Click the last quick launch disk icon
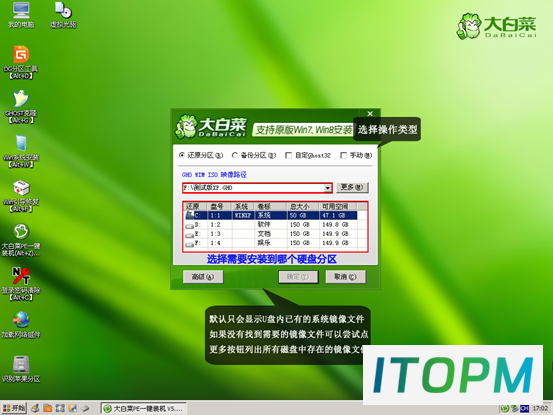Image resolution: width=553 pixels, height=415 pixels. click(85, 408)
